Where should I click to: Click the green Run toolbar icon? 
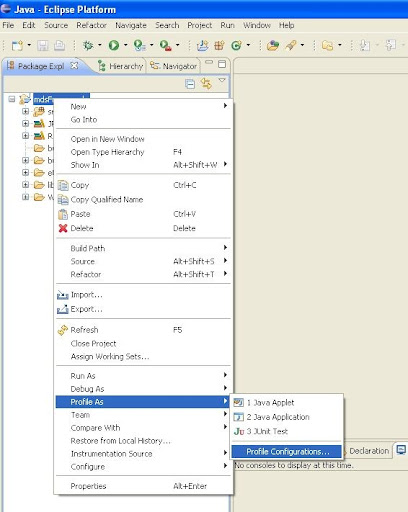(114, 45)
